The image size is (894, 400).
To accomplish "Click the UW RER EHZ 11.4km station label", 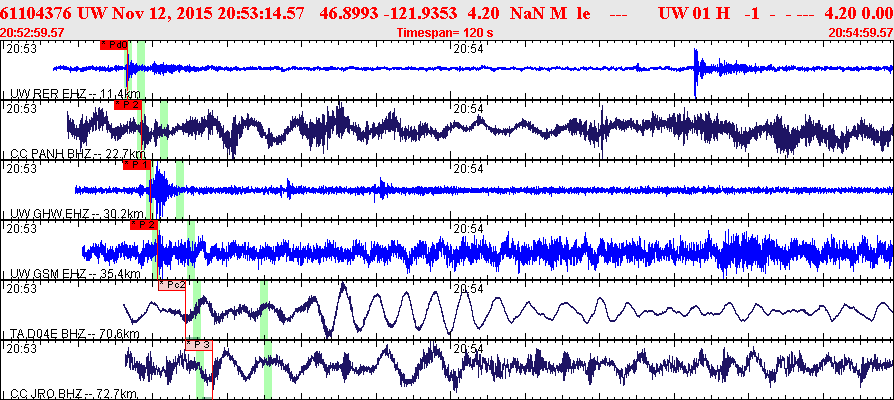I will click(76, 94).
